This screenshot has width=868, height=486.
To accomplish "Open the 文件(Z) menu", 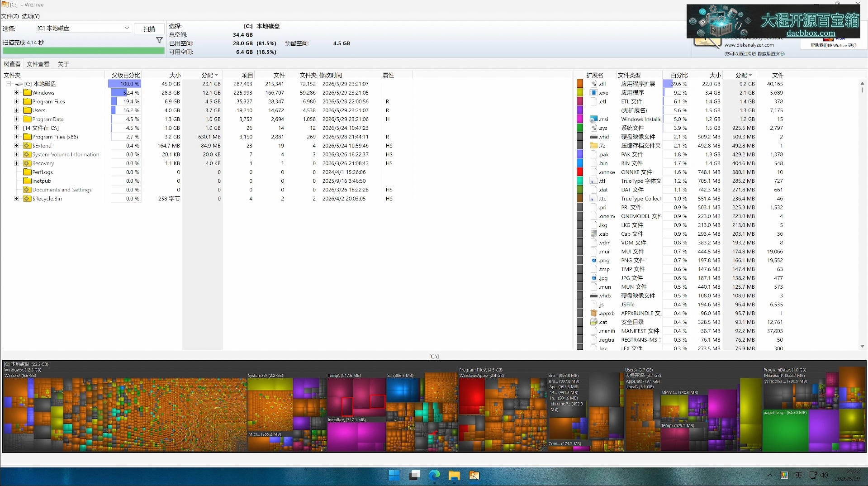I will (10, 16).
